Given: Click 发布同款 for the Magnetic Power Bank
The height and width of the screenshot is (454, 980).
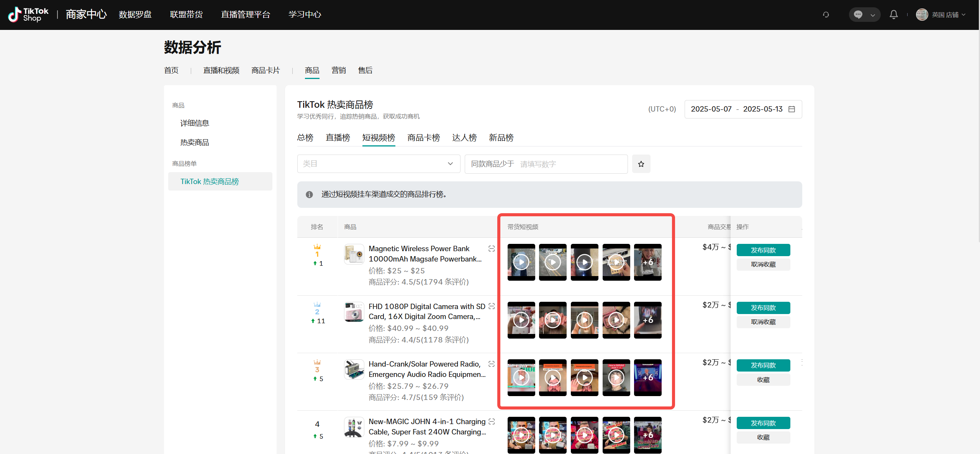Looking at the screenshot, I should point(763,250).
